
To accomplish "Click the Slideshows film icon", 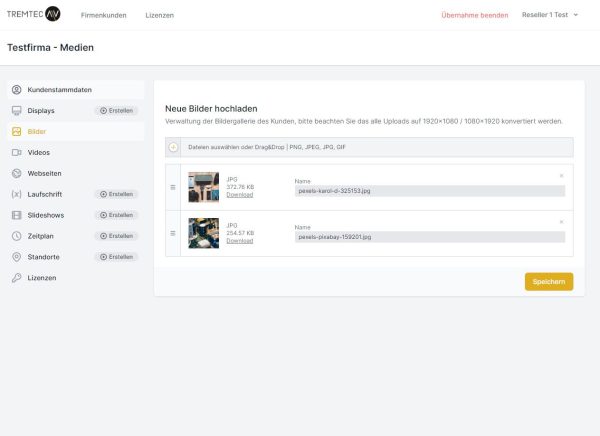I will [x=17, y=215].
